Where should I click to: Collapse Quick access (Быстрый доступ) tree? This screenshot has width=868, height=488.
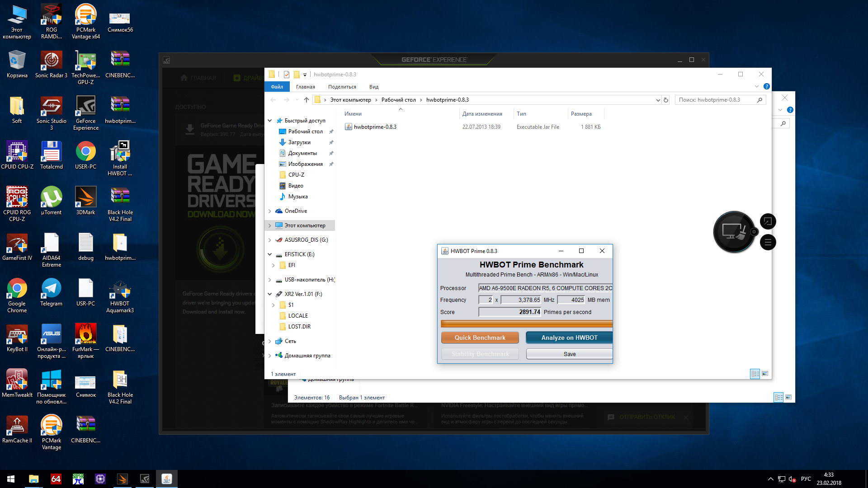click(x=270, y=121)
